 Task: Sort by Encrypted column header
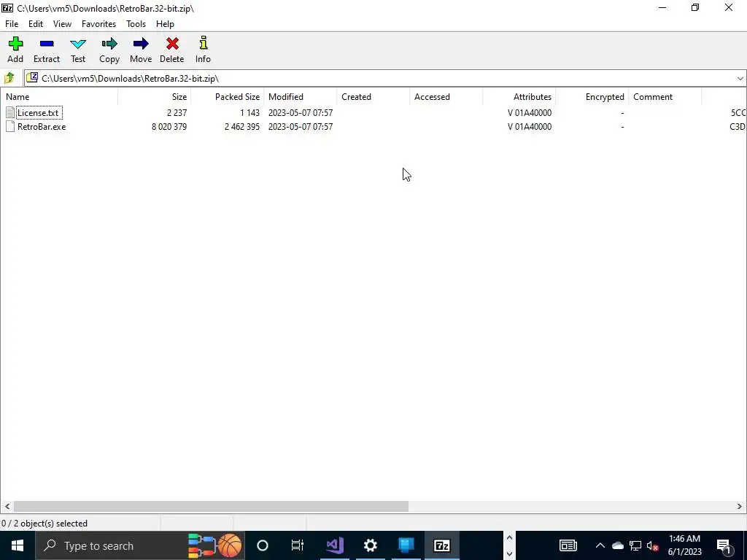[x=592, y=97]
